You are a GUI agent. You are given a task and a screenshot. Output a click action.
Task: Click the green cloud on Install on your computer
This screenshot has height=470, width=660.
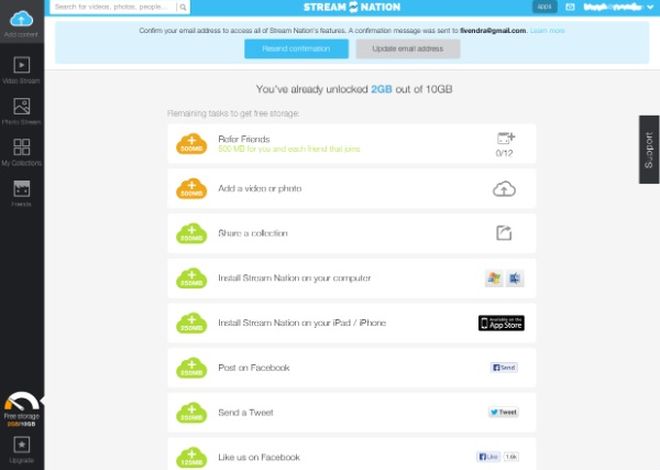click(x=192, y=278)
